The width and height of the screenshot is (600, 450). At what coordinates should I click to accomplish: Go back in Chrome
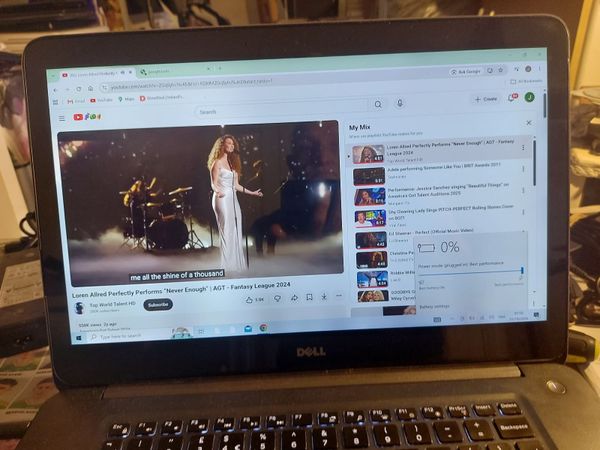pyautogui.click(x=56, y=90)
